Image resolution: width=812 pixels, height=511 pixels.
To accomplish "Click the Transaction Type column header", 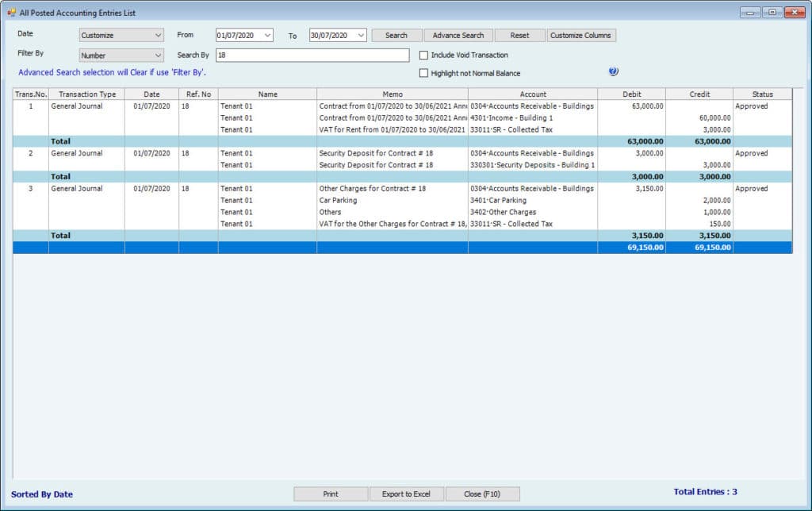I will [x=87, y=94].
